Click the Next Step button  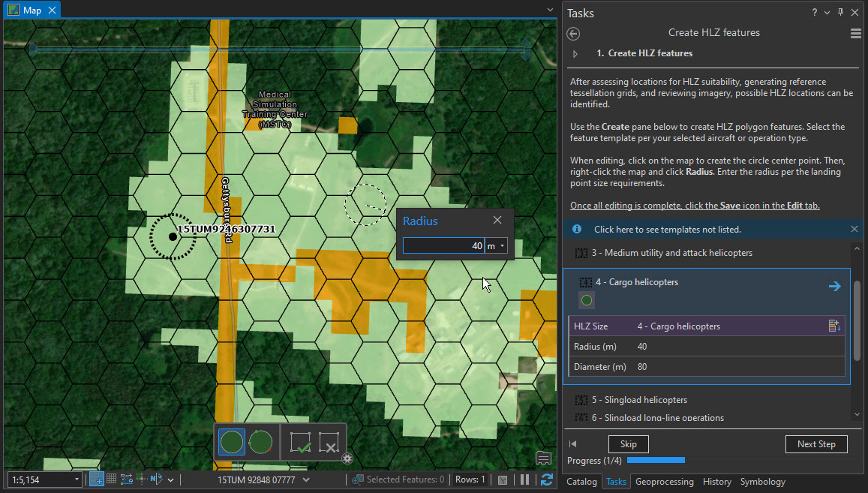(816, 443)
